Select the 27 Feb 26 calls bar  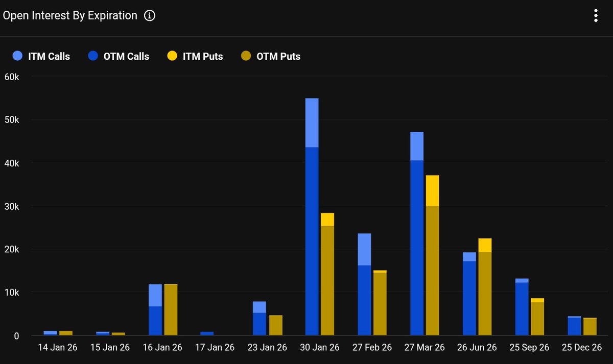pos(364,284)
